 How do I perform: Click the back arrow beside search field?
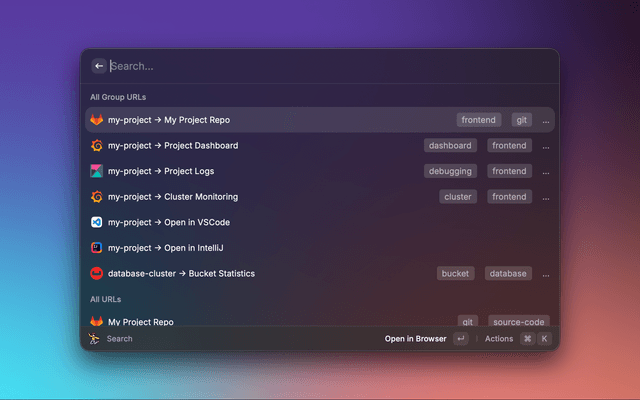99,66
